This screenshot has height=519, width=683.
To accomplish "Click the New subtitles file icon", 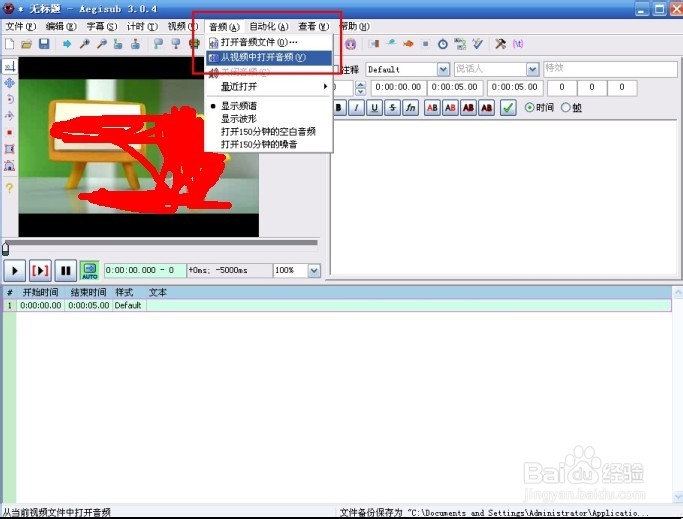I will coord(9,44).
